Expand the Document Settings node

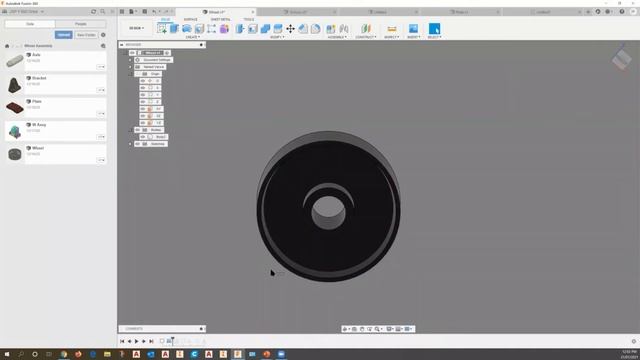pos(131,60)
